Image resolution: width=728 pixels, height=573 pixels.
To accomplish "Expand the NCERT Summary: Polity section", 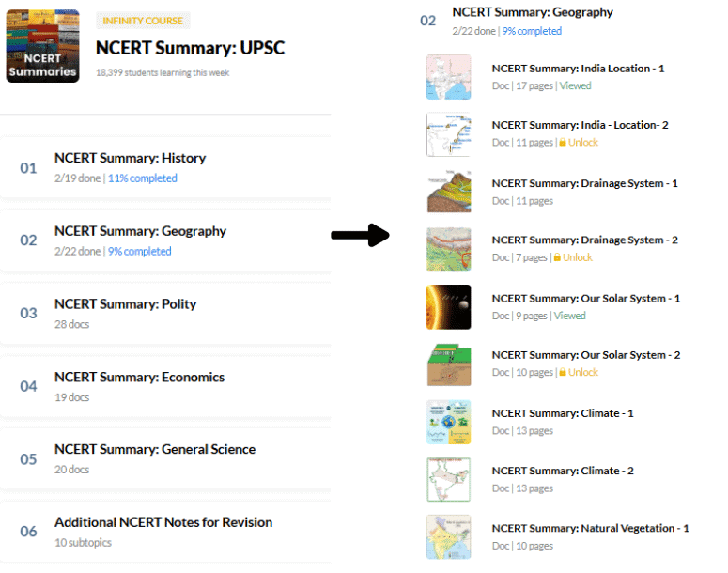I will click(165, 314).
